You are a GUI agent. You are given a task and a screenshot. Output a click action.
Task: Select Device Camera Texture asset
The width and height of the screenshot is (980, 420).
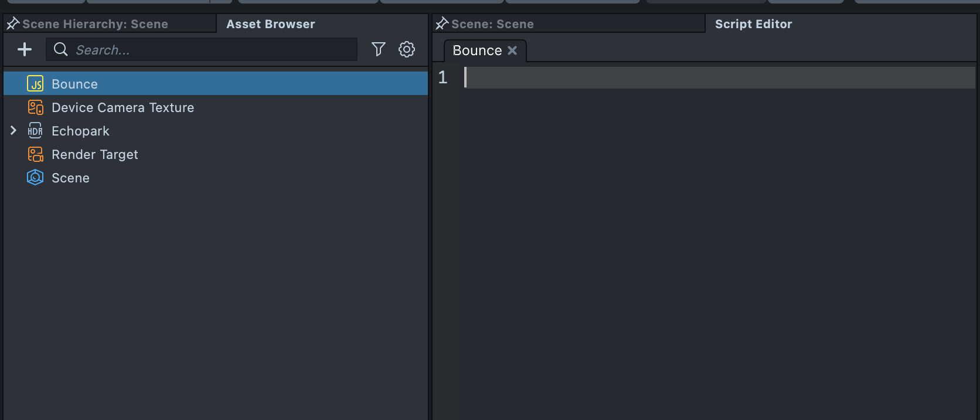tap(122, 107)
